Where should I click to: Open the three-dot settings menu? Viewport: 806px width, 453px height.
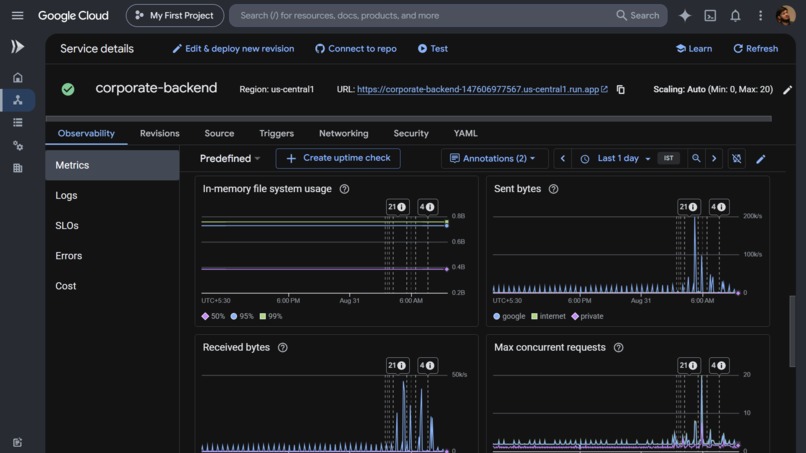tap(760, 15)
